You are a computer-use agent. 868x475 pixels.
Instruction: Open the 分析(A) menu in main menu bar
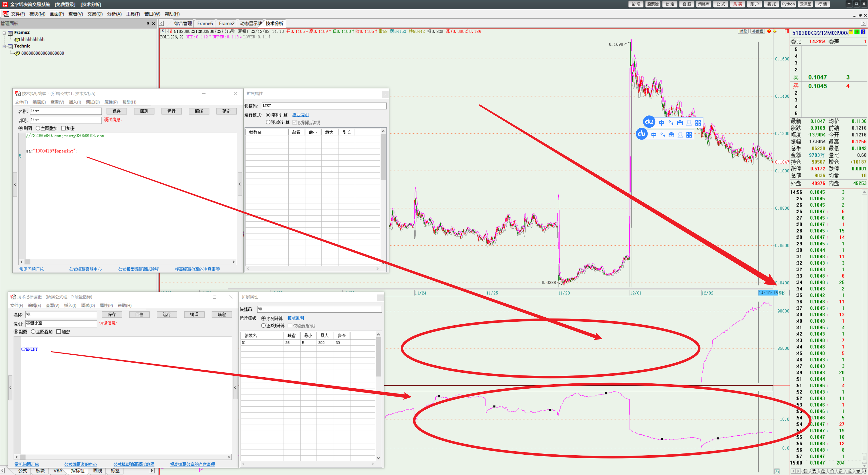[x=114, y=14]
